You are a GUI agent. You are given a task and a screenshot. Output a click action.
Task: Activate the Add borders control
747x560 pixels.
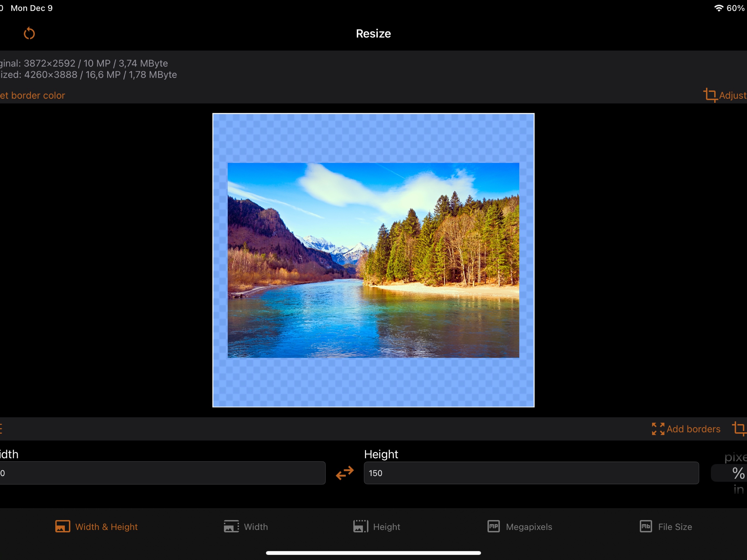click(x=685, y=428)
